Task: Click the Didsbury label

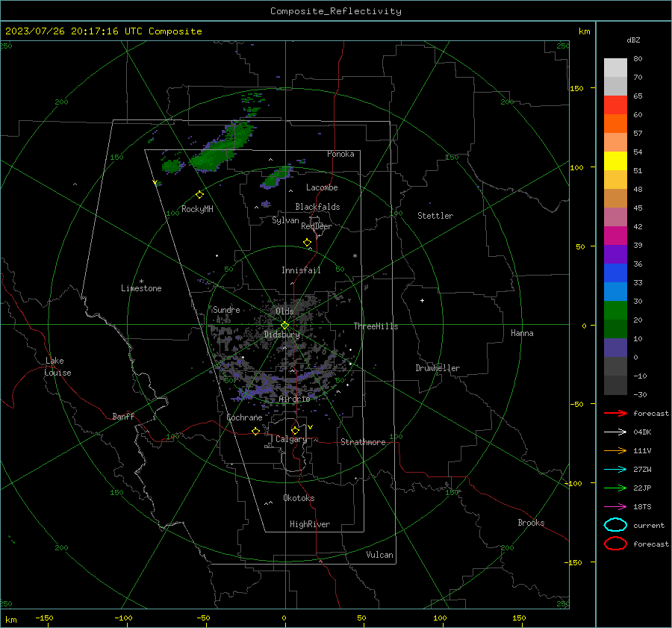Action: (281, 335)
